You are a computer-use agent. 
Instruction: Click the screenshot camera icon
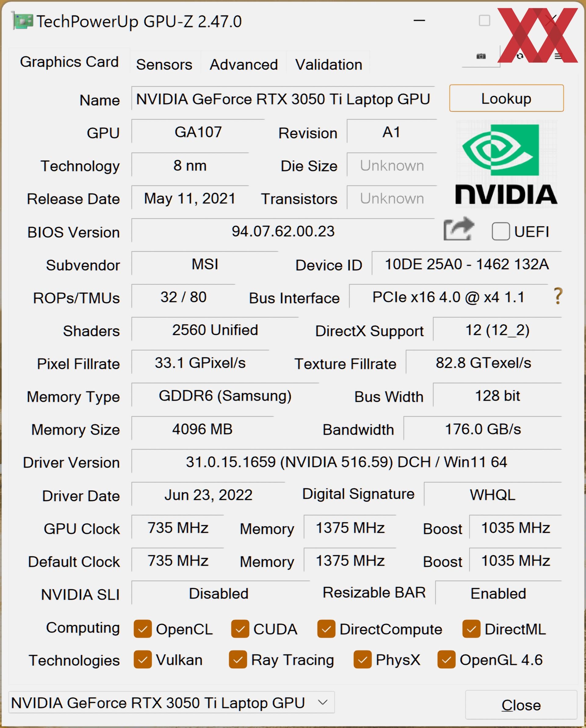click(481, 56)
